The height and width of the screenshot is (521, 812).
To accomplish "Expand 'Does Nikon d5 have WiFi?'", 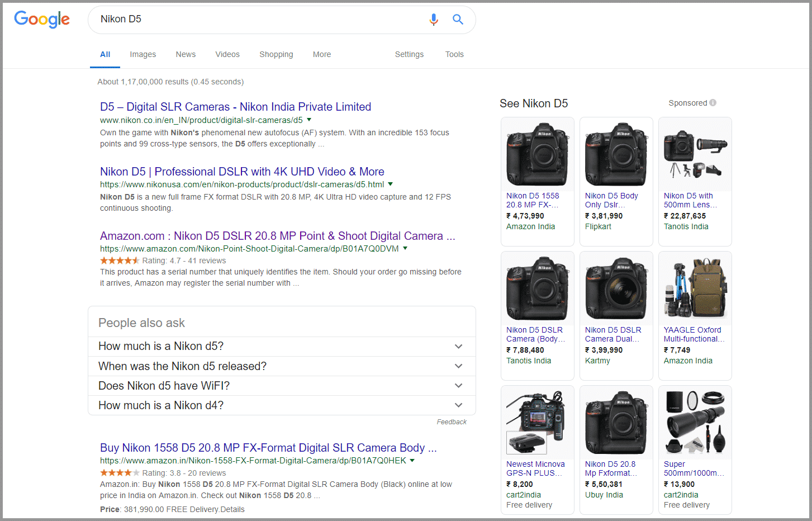I will pyautogui.click(x=282, y=386).
